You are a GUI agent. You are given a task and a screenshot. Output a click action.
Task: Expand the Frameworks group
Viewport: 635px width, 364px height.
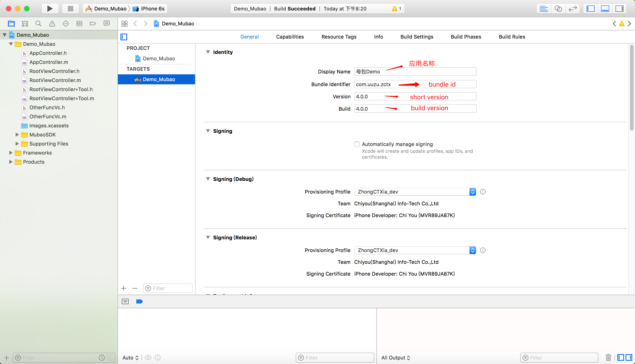coord(11,153)
